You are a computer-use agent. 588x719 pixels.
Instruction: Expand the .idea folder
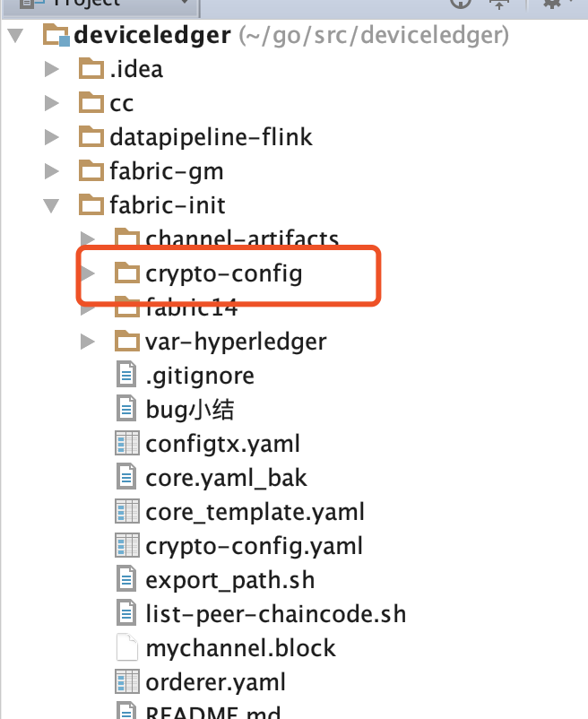[x=50, y=68]
